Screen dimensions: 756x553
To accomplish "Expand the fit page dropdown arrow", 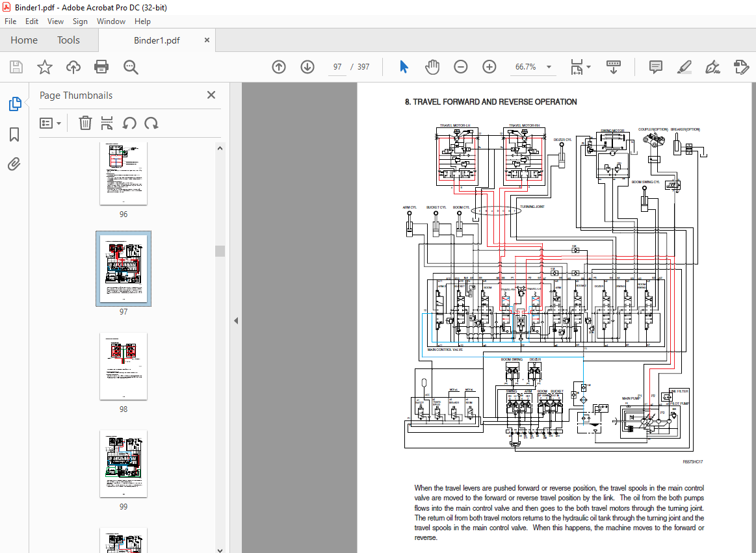I will pyautogui.click(x=589, y=67).
